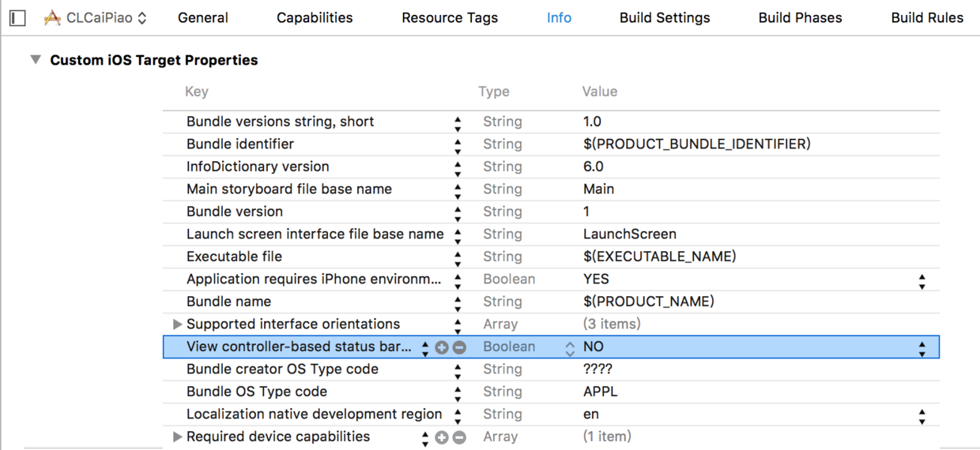Expand Required device capabilities array
Screen dimensions: 980x450
178,437
